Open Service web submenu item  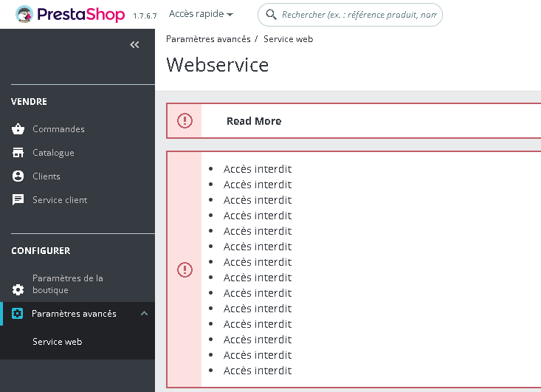point(58,342)
